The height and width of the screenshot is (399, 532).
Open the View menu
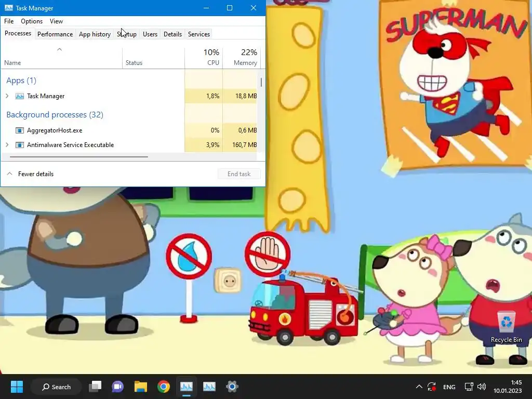pyautogui.click(x=56, y=21)
